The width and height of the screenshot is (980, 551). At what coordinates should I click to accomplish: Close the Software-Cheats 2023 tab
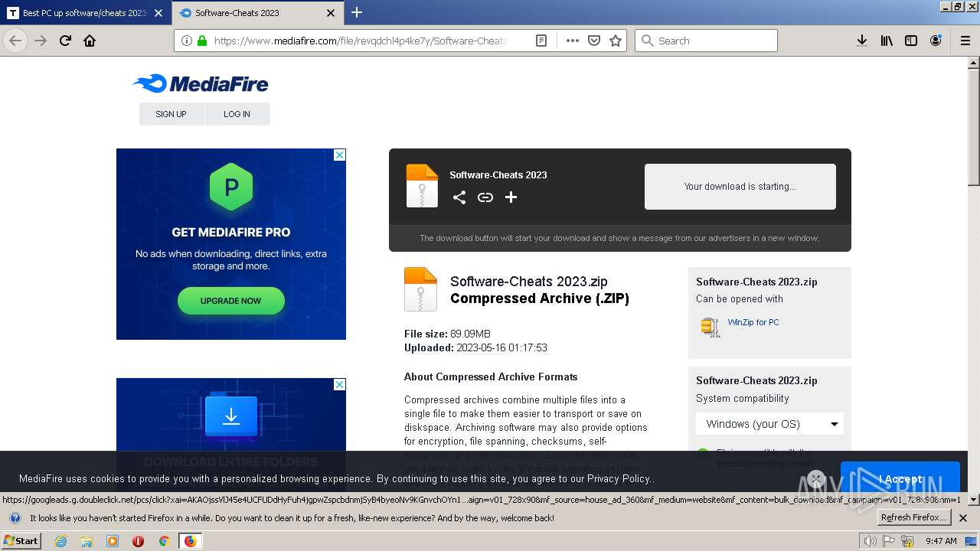click(331, 13)
